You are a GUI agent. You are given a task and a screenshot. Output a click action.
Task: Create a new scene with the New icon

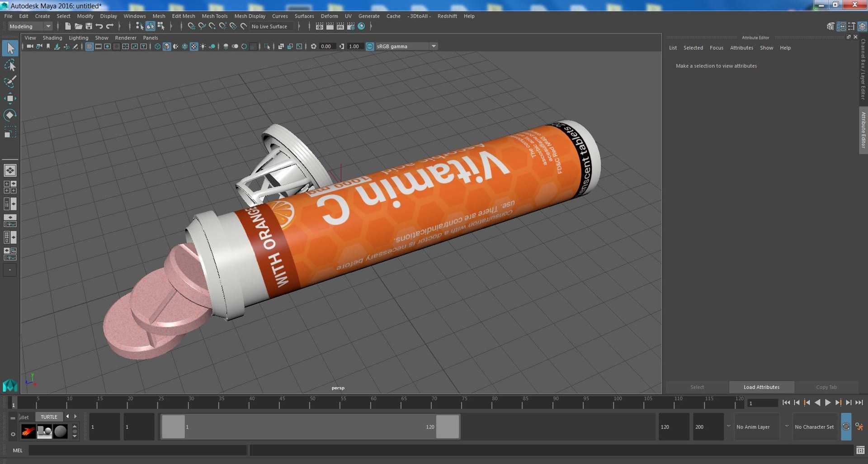pos(68,26)
